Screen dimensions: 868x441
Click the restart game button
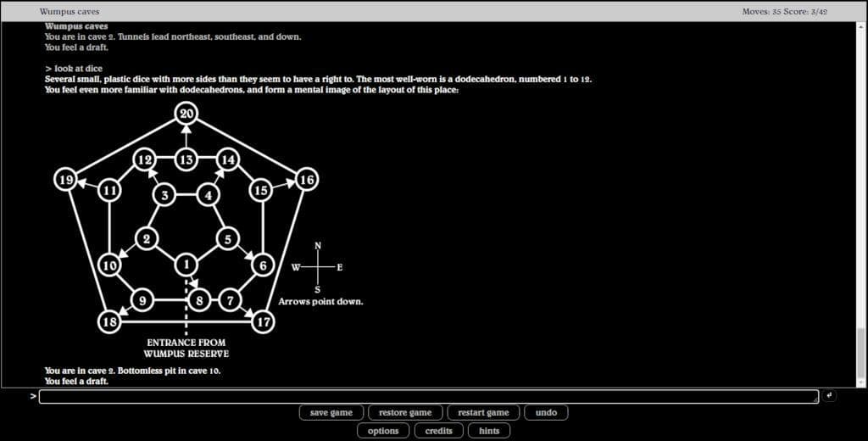pyautogui.click(x=483, y=413)
